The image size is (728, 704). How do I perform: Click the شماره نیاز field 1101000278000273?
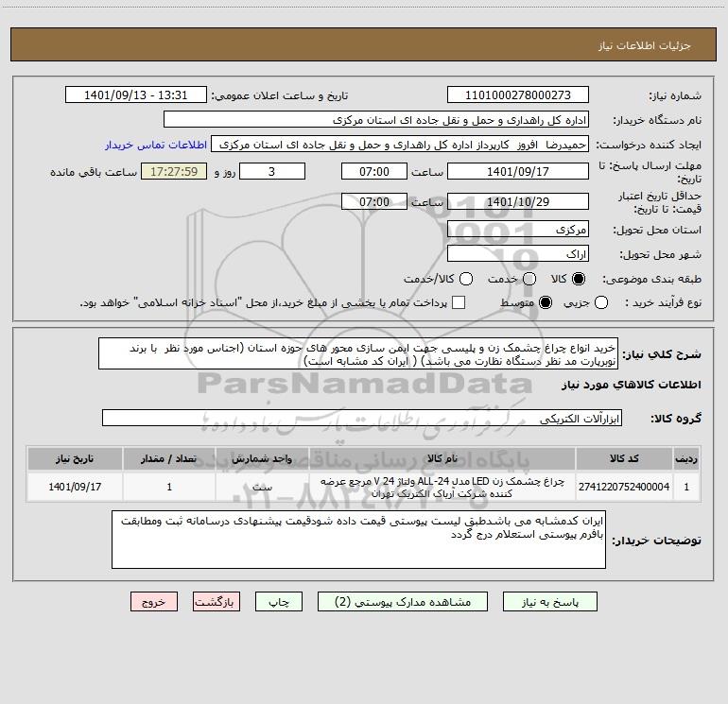[518, 95]
